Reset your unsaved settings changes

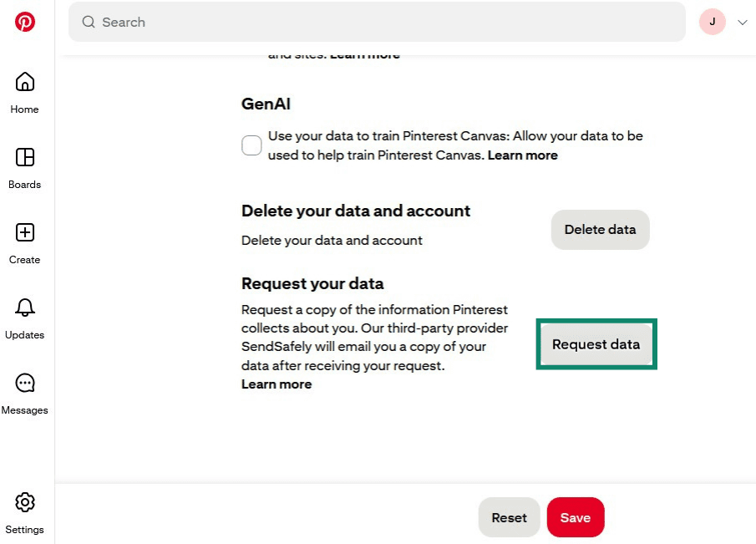pos(509,517)
